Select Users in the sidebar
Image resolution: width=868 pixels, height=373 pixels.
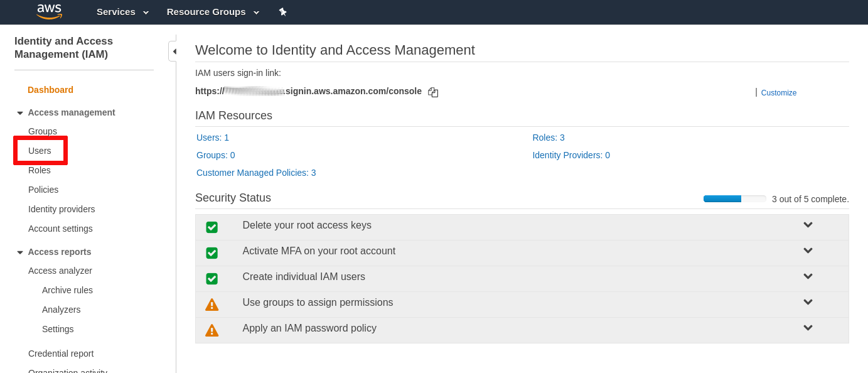(40, 151)
